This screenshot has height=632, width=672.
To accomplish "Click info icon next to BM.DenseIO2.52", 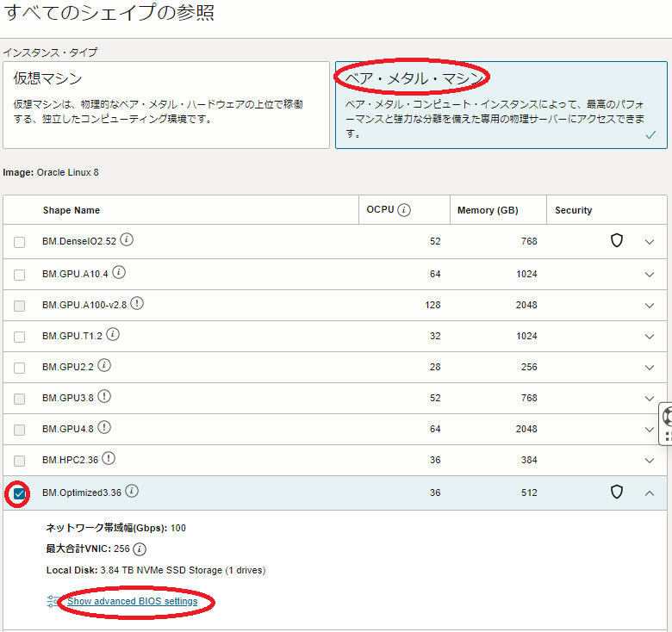I will tap(127, 240).
